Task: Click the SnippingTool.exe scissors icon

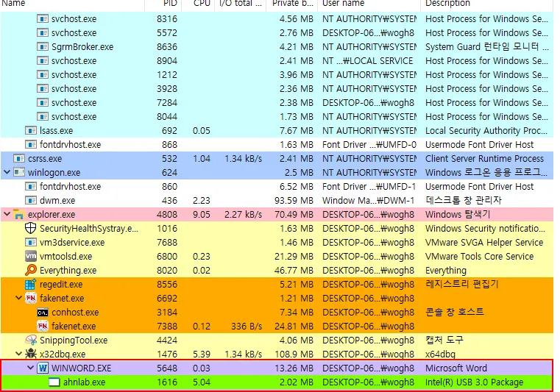Action: 31,340
